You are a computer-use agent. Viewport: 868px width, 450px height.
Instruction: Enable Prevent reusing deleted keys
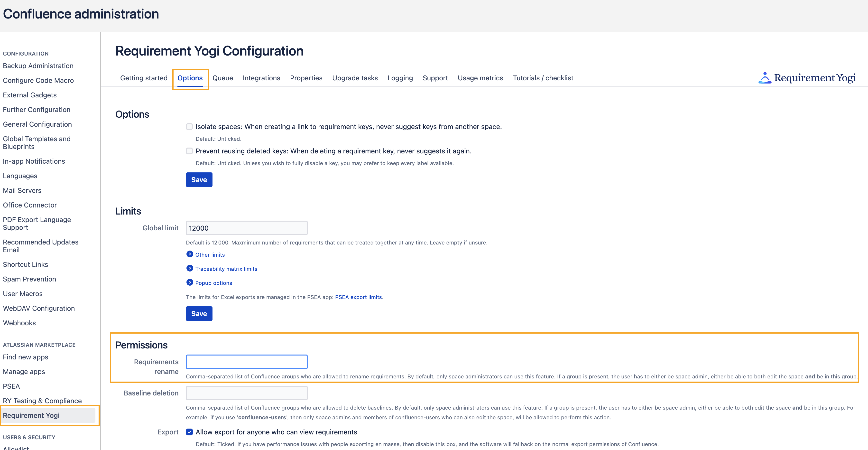[189, 151]
